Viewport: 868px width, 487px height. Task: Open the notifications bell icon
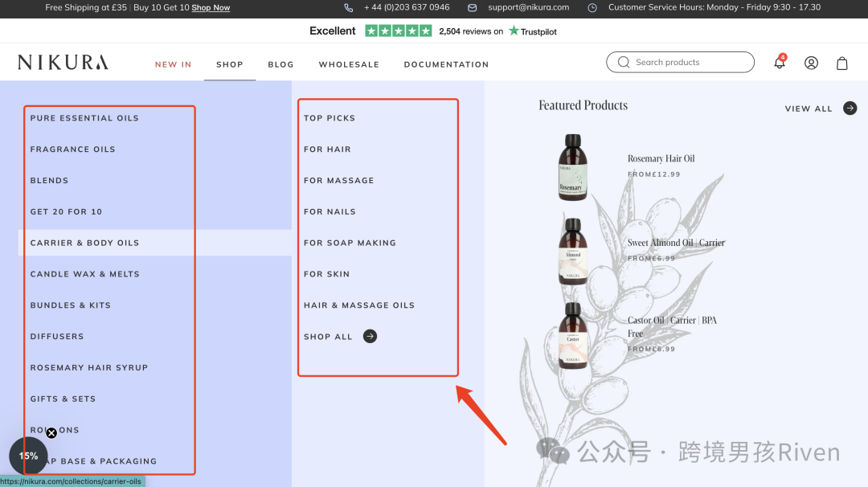click(x=780, y=62)
